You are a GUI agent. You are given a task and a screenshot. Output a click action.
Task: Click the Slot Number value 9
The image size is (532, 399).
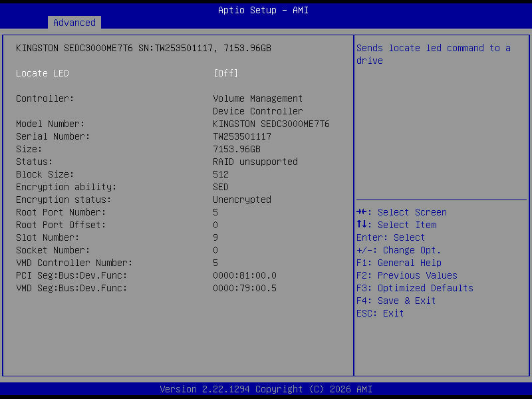pos(215,237)
